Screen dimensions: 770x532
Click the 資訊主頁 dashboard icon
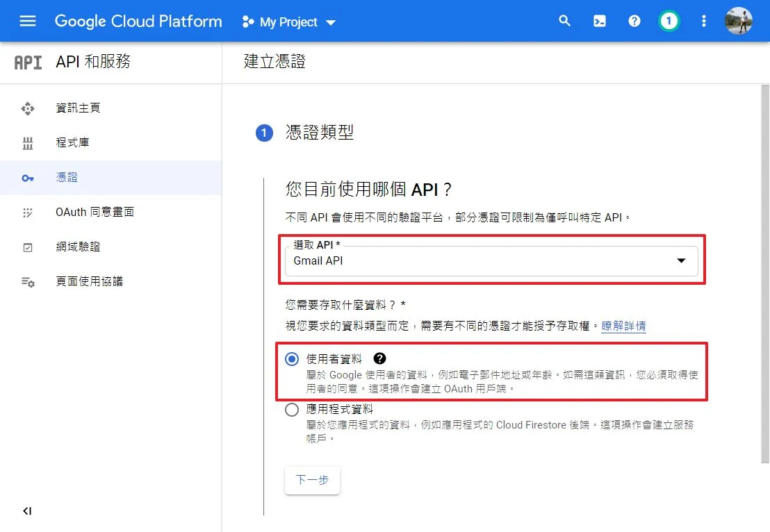[x=28, y=108]
